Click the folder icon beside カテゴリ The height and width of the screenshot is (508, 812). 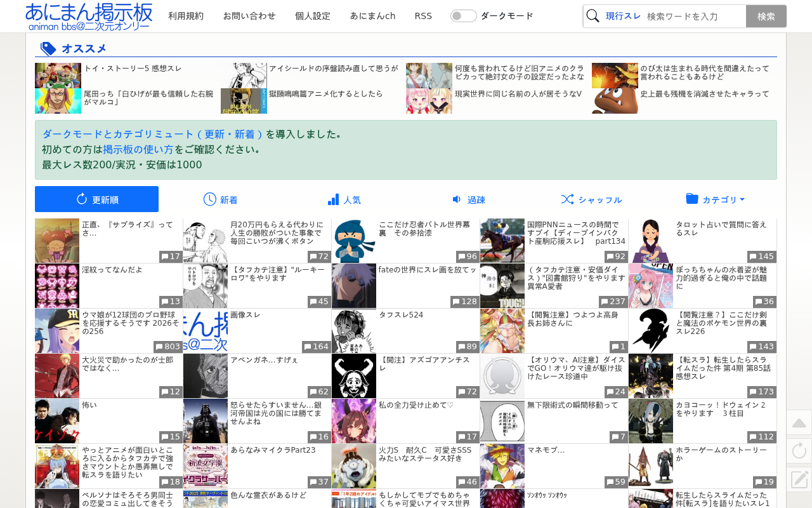pos(692,199)
